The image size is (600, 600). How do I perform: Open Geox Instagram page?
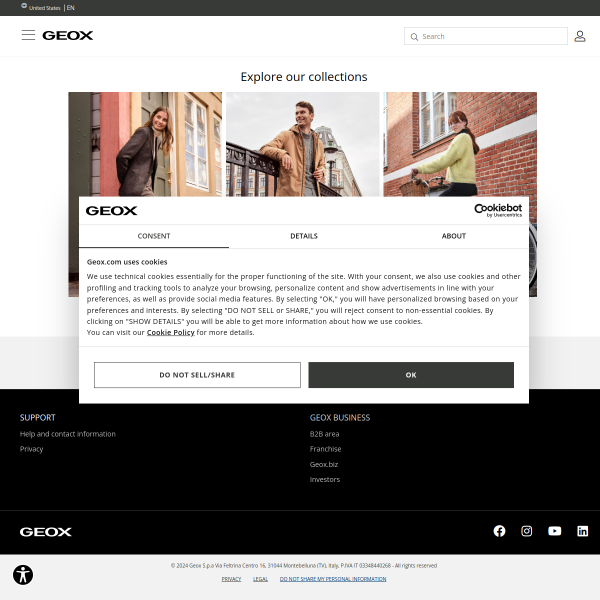(x=527, y=531)
